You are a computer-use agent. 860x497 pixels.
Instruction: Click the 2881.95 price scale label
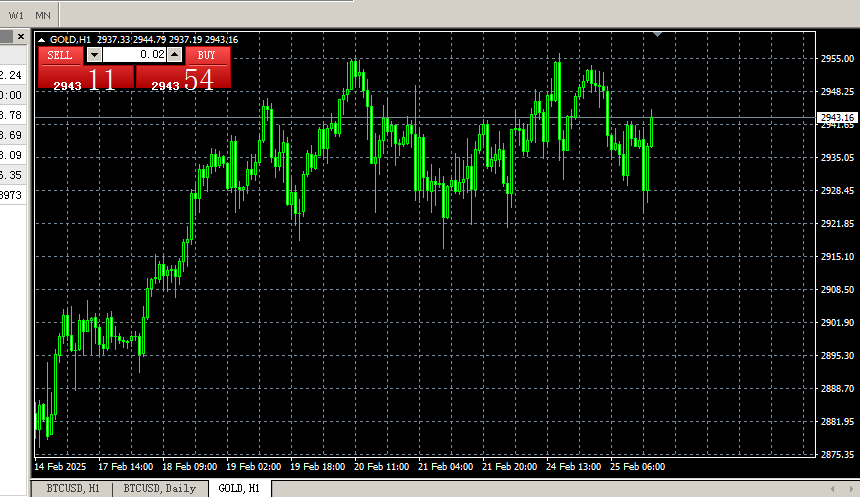pos(837,421)
